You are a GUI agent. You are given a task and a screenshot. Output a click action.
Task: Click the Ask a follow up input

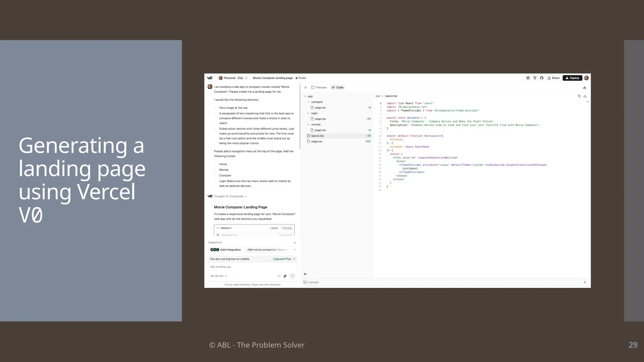(253, 267)
